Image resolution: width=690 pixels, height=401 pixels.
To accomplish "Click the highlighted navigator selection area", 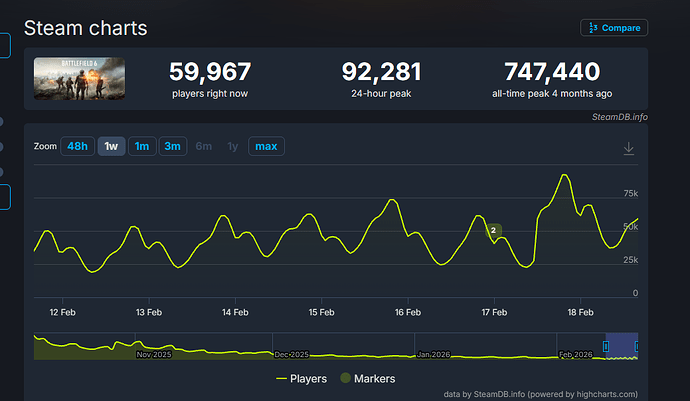I will [x=622, y=346].
